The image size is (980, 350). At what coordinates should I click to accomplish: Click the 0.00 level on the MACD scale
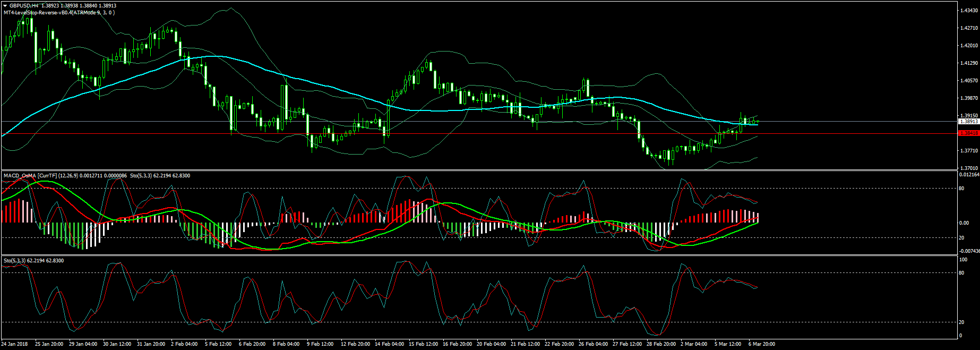click(x=964, y=223)
